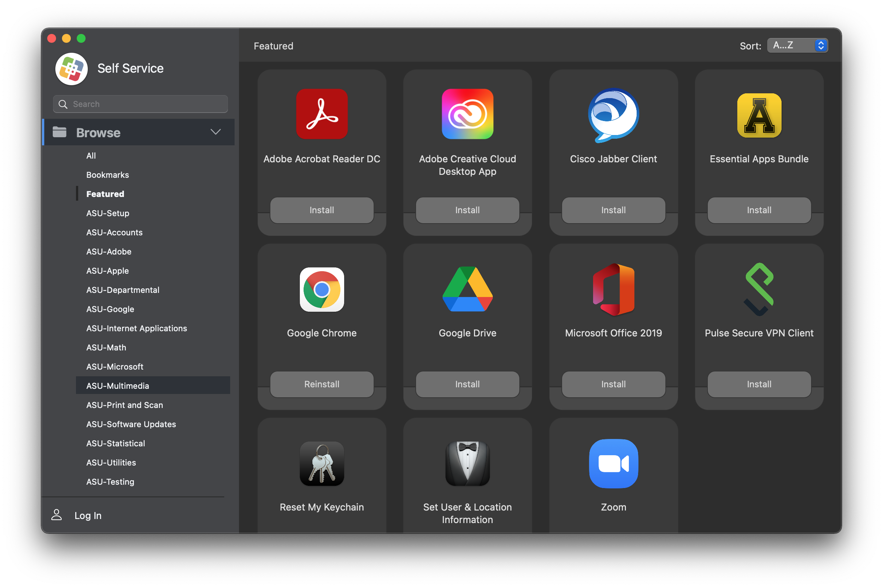Open ASU-Multimedia category
The height and width of the screenshot is (588, 883).
pyautogui.click(x=153, y=385)
